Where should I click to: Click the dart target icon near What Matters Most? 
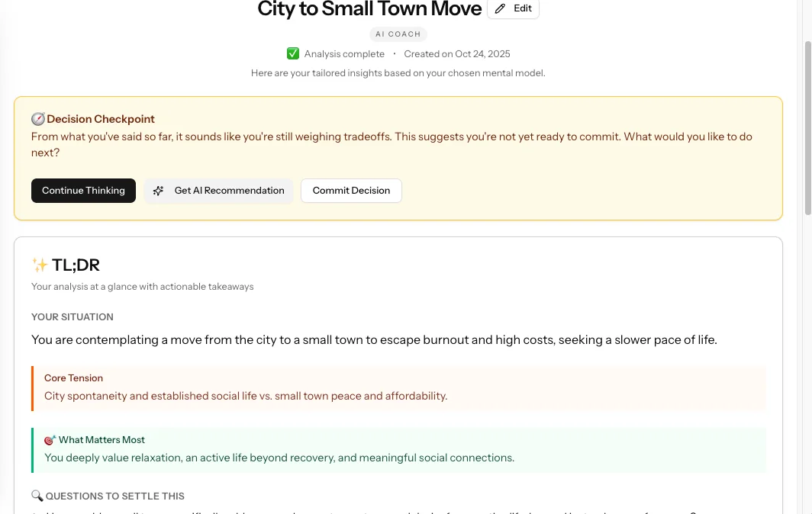[49, 439]
